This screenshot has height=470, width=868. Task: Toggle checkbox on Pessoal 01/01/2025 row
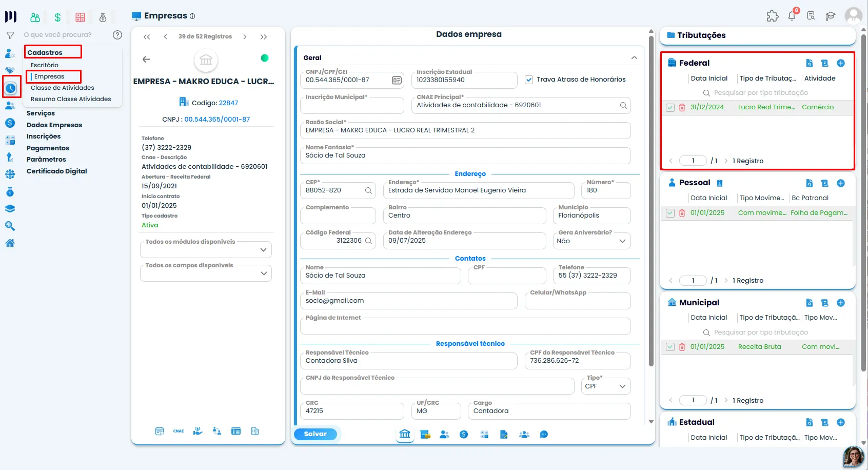point(670,213)
